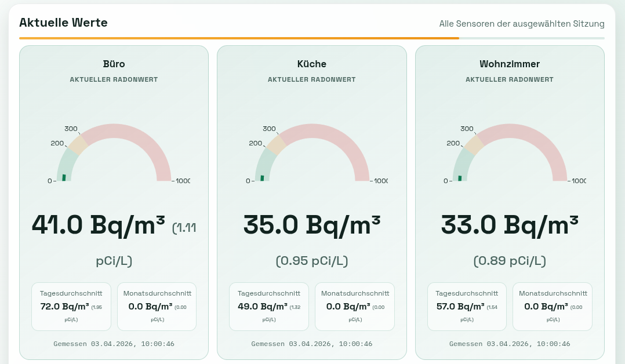This screenshot has height=364, width=625.
Task: Select the 33.0 Bq/m³ Wohnzimmer reading
Action: tap(510, 225)
